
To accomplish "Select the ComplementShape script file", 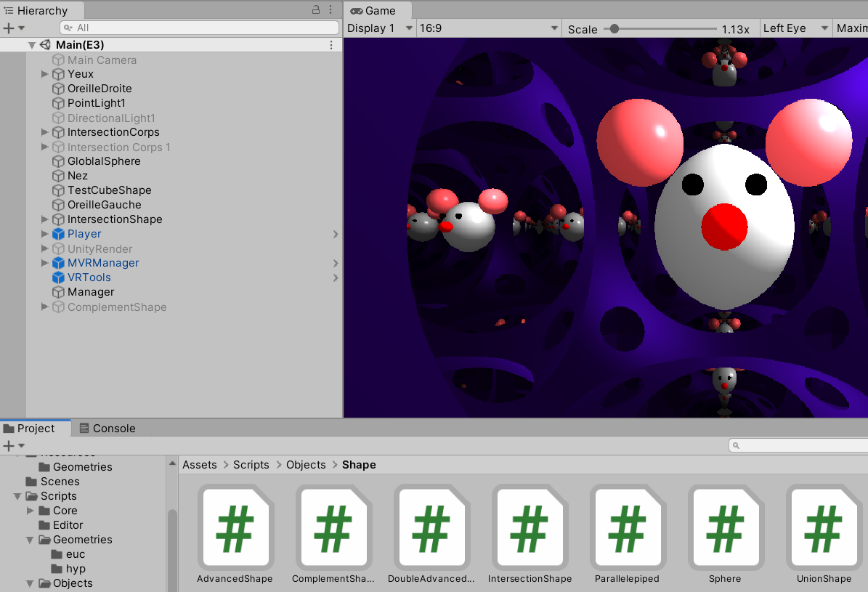I will coord(333,535).
